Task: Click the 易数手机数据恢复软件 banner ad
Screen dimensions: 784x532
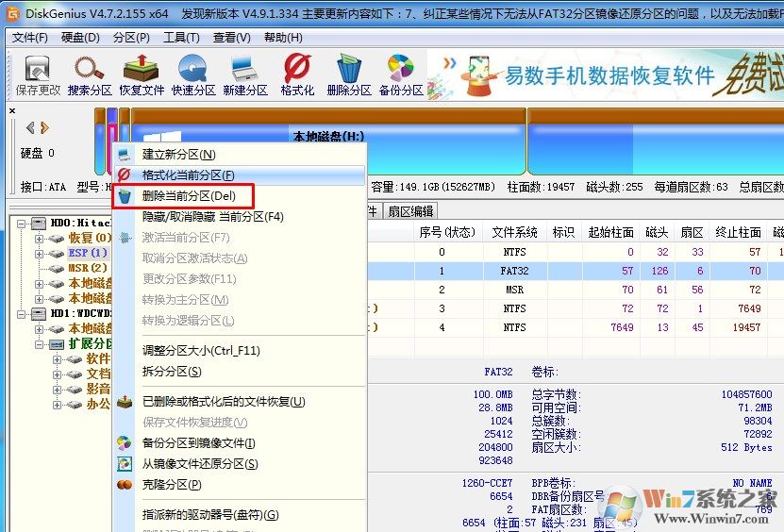Action: [x=604, y=75]
